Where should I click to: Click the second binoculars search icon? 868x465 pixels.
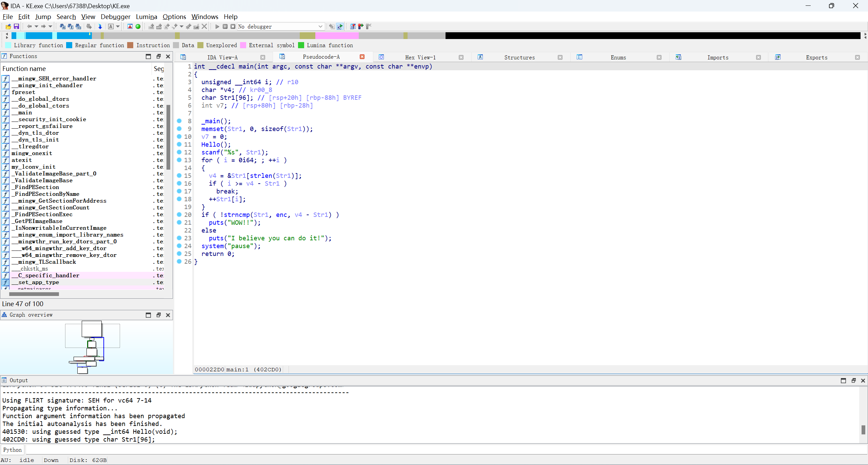click(x=70, y=26)
